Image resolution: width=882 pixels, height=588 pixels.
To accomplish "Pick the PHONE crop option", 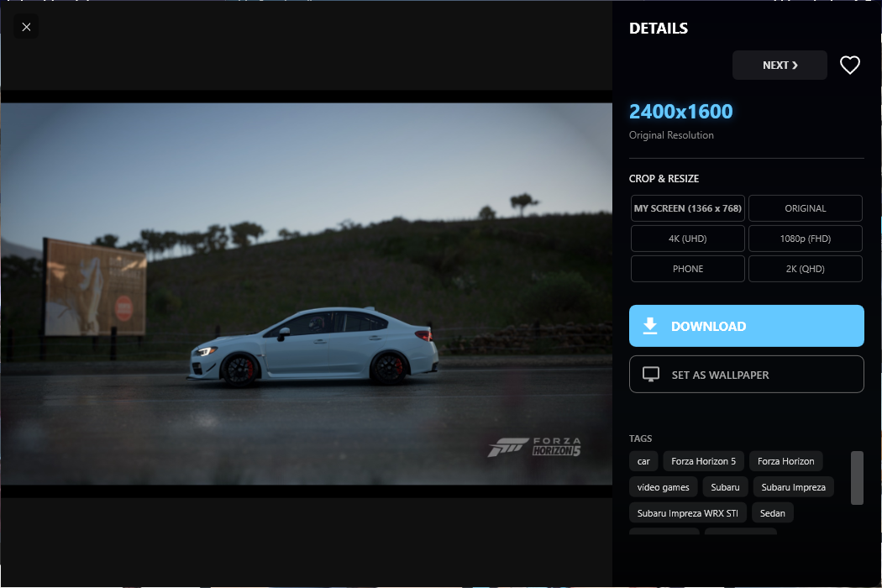I will coord(687,269).
